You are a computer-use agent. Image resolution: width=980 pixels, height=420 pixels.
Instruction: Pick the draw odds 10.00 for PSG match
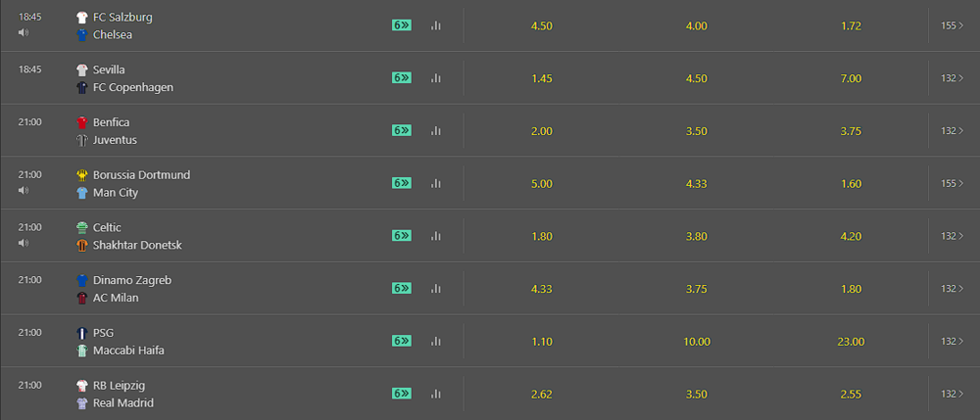tap(697, 342)
